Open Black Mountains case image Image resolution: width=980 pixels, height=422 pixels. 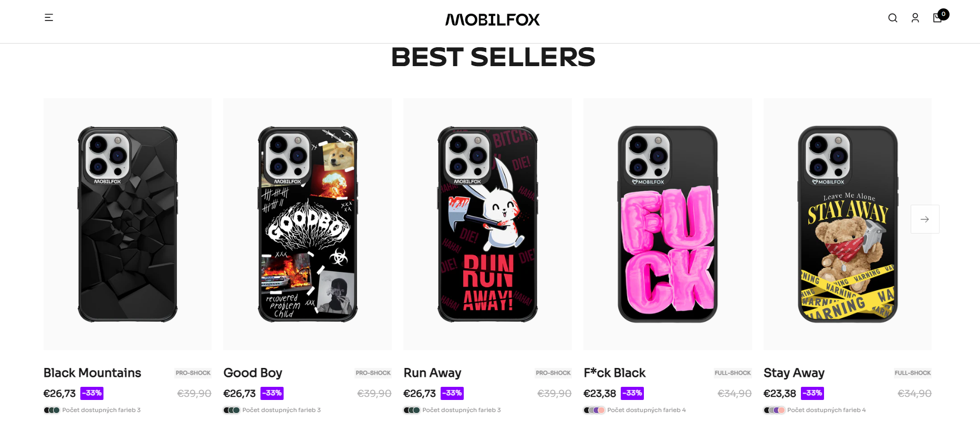click(x=128, y=224)
